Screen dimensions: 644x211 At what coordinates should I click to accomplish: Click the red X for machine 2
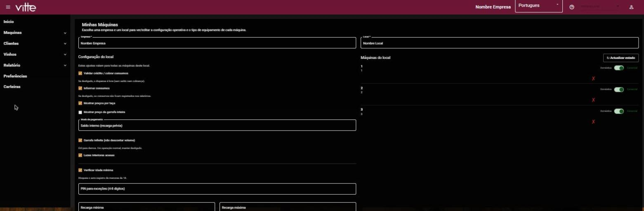pyautogui.click(x=593, y=100)
